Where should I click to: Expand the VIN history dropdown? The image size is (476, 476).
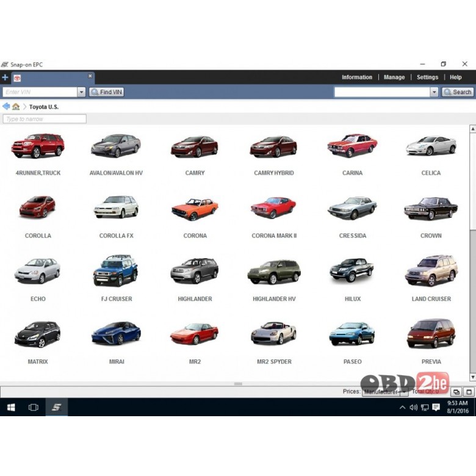coord(81,92)
